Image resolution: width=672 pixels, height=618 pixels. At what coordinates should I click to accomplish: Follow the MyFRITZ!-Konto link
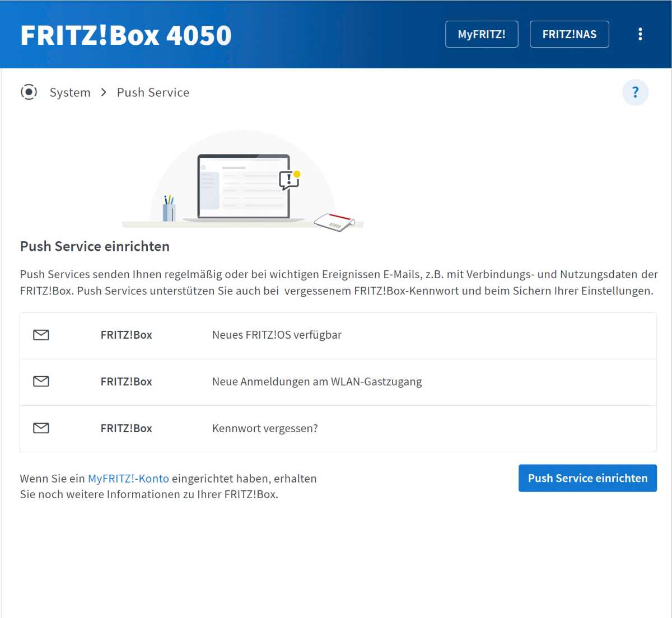click(x=128, y=479)
